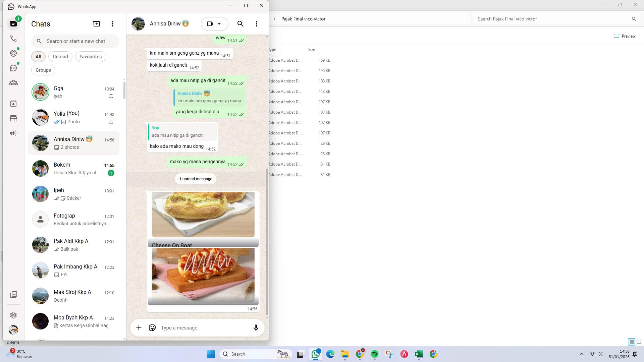Open the Communities panel

13,83
